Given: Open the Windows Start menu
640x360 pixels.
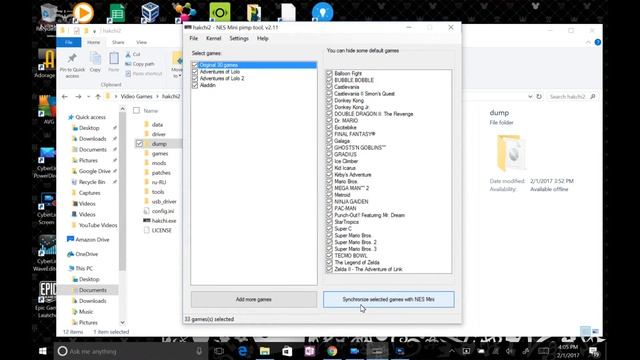Looking at the screenshot, I should pos(42,351).
